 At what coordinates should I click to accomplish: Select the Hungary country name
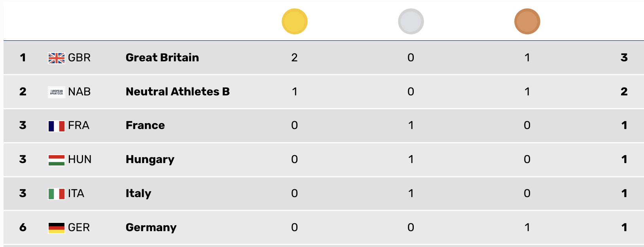(150, 160)
